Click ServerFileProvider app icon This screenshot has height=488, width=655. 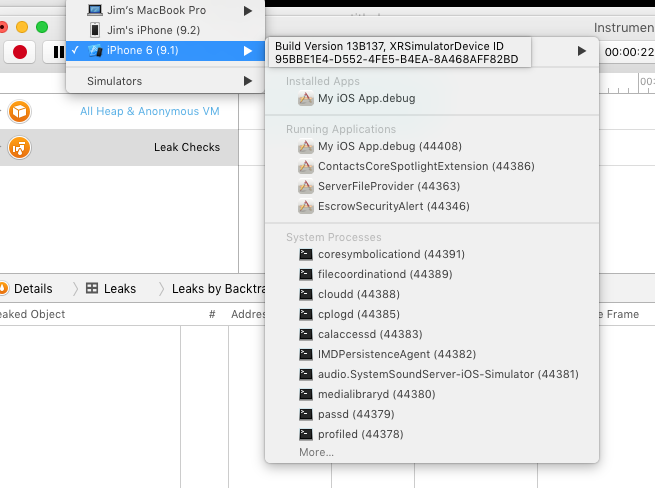306,186
